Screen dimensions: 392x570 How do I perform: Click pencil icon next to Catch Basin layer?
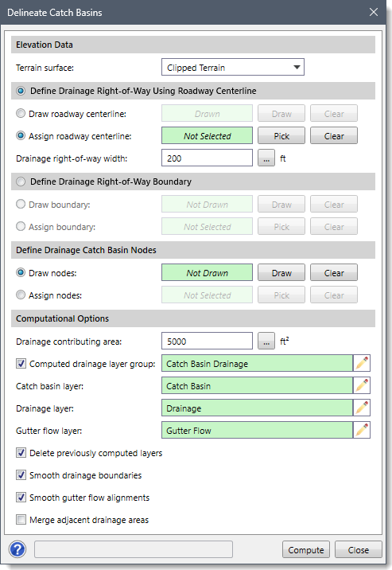362,385
